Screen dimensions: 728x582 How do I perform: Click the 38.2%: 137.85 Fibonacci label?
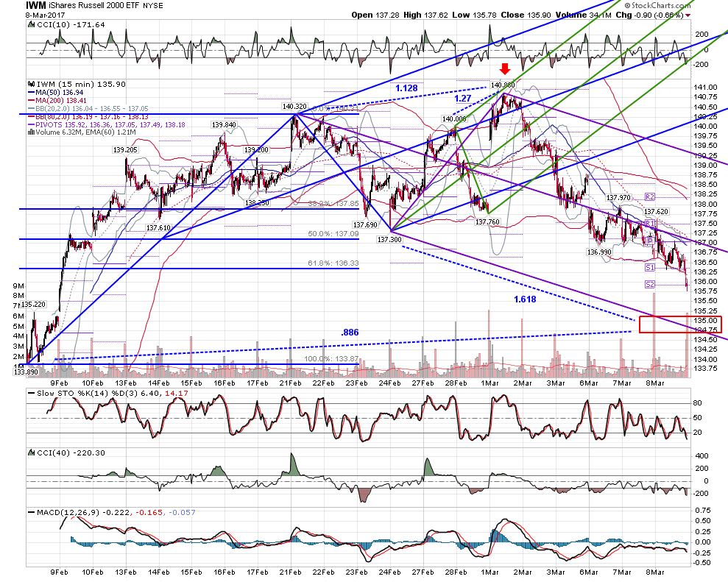[x=333, y=204]
